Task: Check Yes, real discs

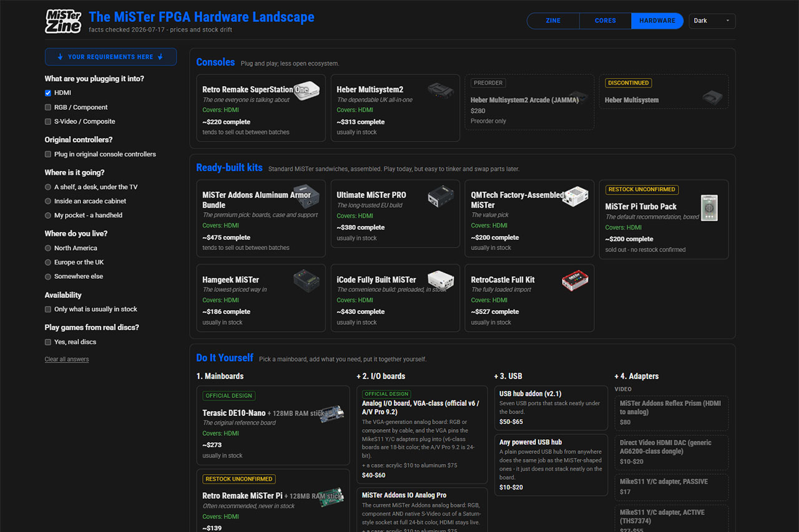Action: (x=48, y=342)
